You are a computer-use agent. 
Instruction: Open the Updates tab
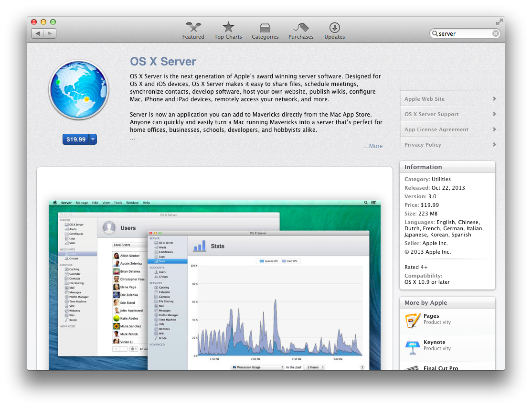pos(335,31)
